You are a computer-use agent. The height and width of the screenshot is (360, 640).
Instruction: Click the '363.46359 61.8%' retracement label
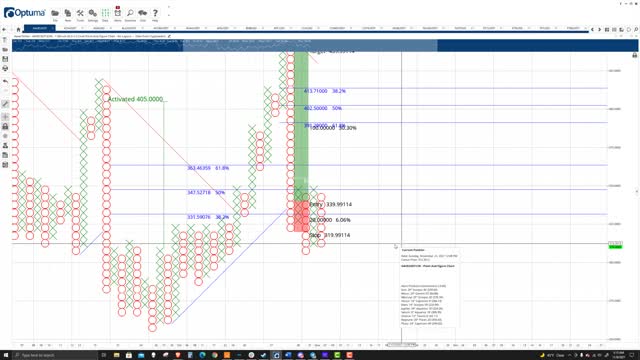[208, 168]
